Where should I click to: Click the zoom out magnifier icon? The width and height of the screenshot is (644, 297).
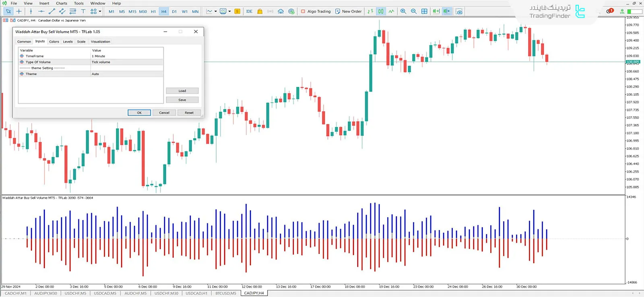click(414, 11)
